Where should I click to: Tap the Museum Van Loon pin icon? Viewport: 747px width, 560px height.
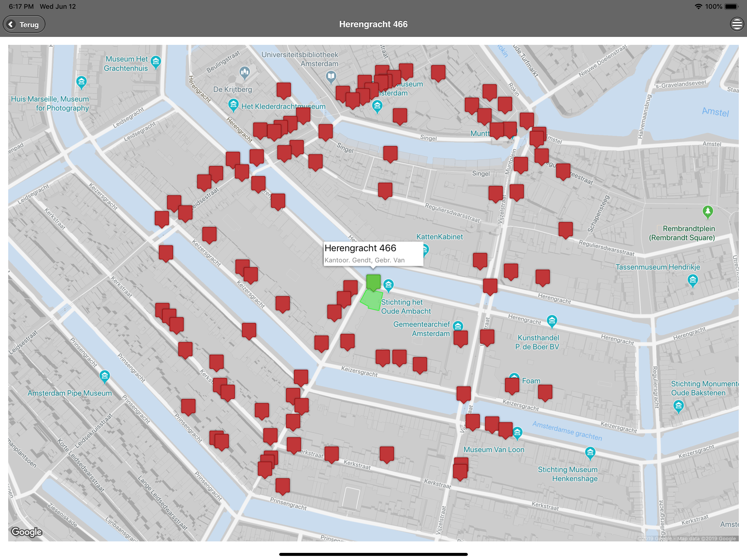point(517,433)
